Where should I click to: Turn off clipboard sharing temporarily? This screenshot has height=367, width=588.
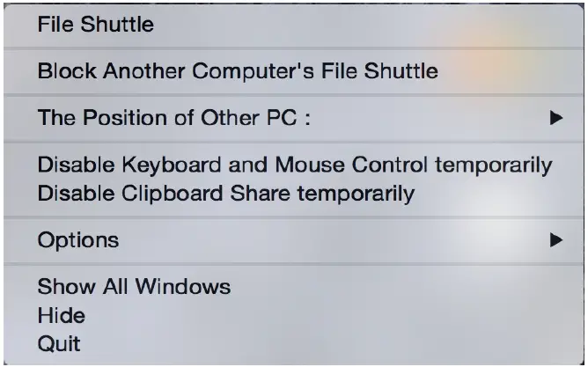(x=225, y=193)
